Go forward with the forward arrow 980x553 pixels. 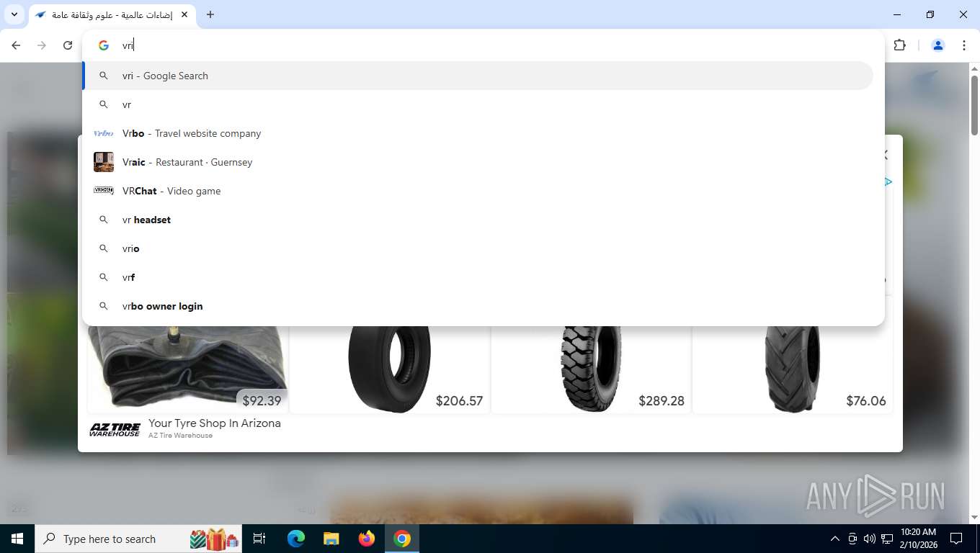coord(42,45)
